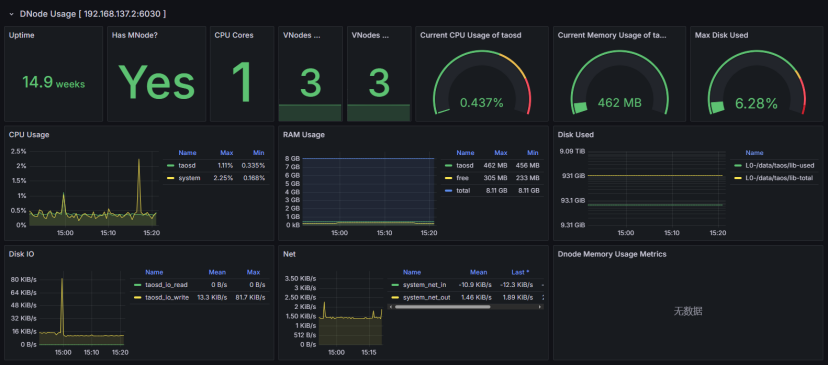Collapse the DNode Usage row chevron
Viewport: 829px width, 365px height.
pos(12,14)
